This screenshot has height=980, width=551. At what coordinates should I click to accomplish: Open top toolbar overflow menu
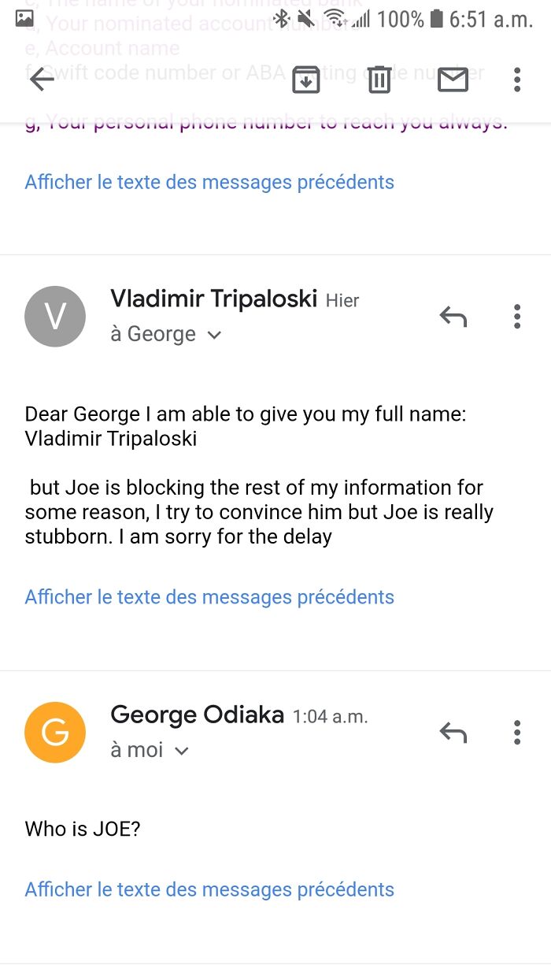(x=517, y=80)
